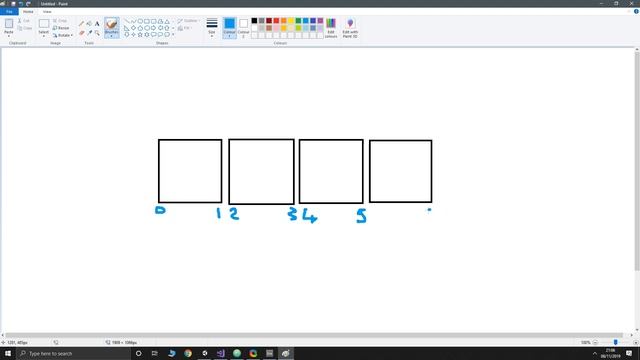The height and width of the screenshot is (360, 640).
Task: Select the Colour picker eyedropper tool
Action: 89,33
